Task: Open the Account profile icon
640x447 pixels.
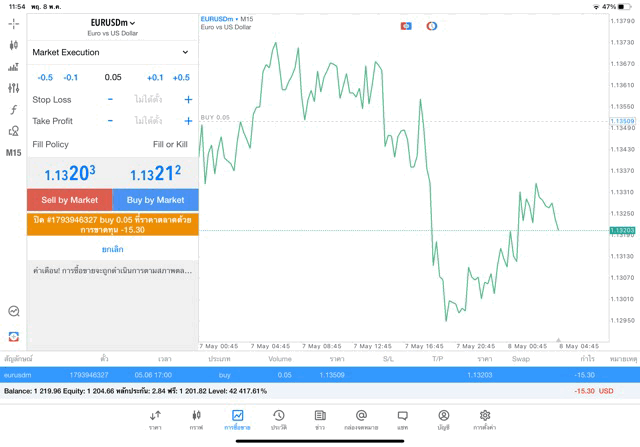Action: 443,419
